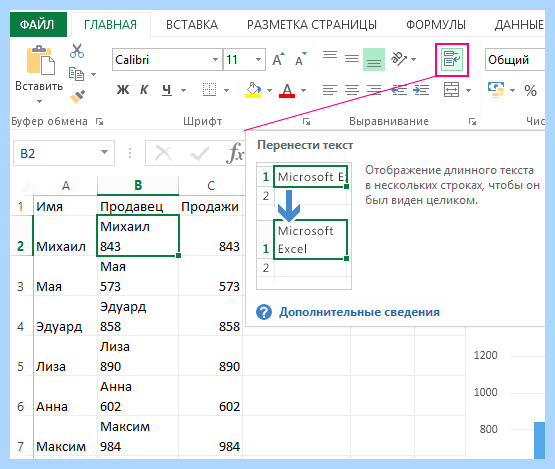The width and height of the screenshot is (555, 469).
Task: Open underline style dropdown arrow
Action: point(183,90)
